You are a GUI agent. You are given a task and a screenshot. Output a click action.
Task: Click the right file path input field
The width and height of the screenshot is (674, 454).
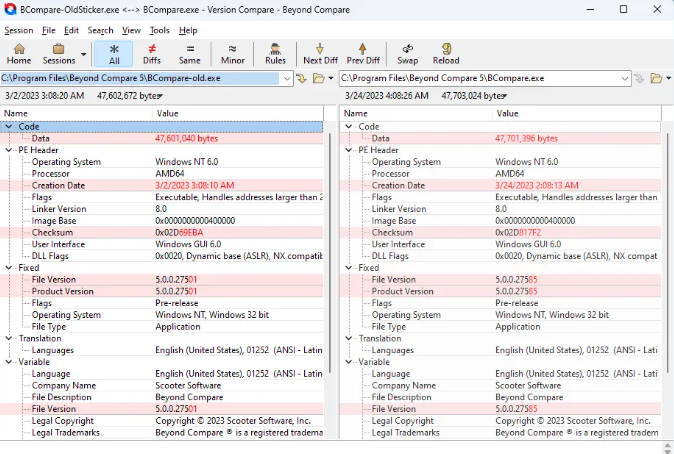[x=480, y=78]
